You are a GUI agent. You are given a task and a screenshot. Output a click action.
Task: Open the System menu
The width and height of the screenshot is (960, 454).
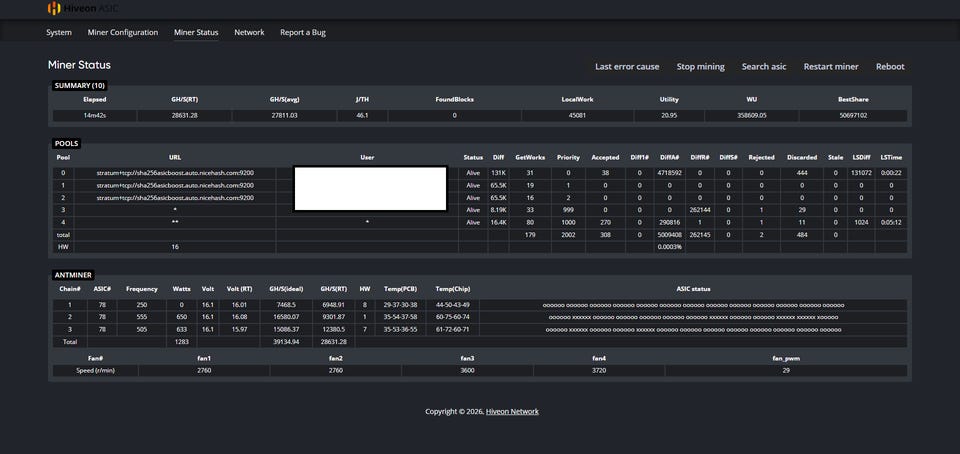59,32
